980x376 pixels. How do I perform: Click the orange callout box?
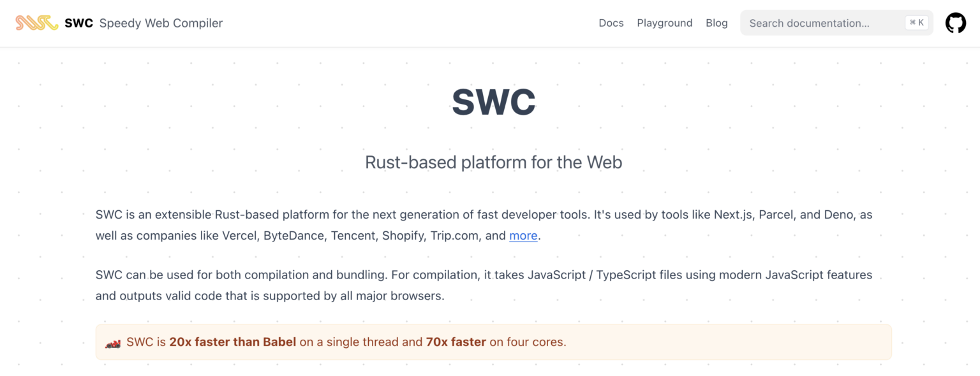pyautogui.click(x=493, y=342)
